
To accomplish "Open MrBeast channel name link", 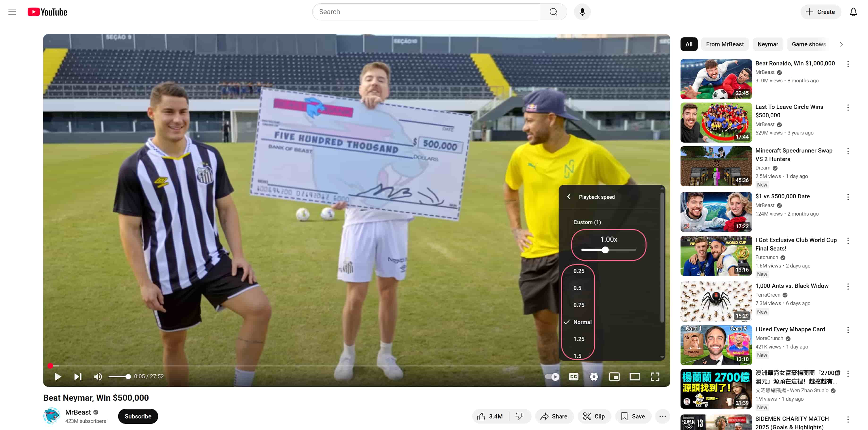I will coord(78,412).
